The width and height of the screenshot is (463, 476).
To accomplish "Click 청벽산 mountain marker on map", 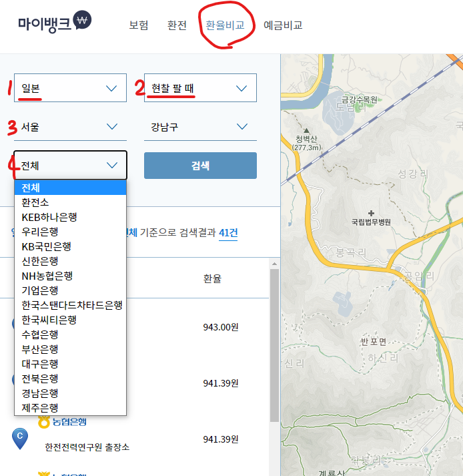I will point(307,131).
